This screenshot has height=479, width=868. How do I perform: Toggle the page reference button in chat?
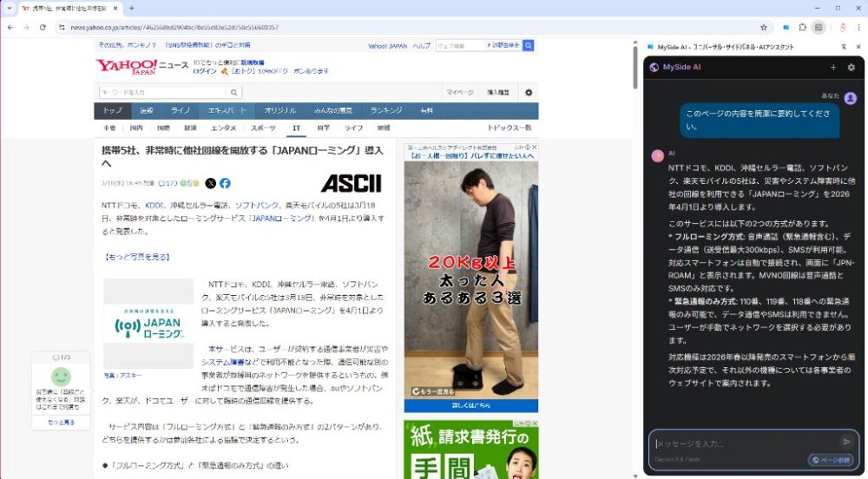tap(830, 460)
